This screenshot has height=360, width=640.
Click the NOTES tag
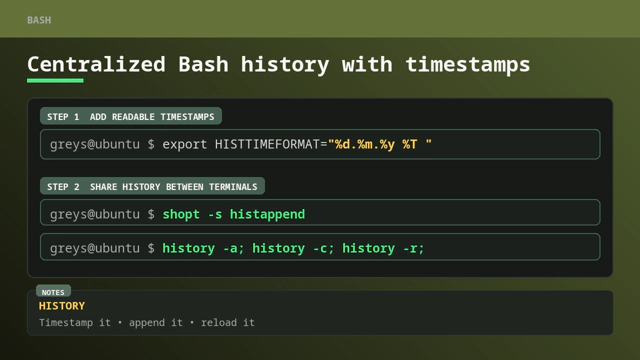click(53, 292)
